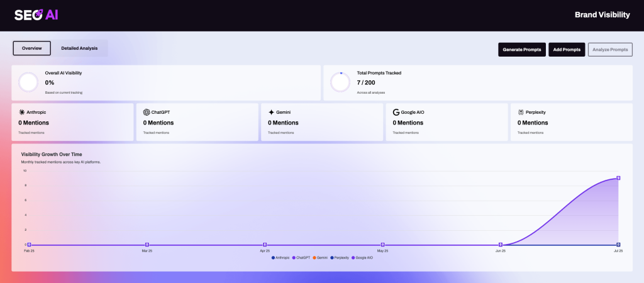
Task: Click the Total Prompts Tracked progress ring
Action: point(340,82)
